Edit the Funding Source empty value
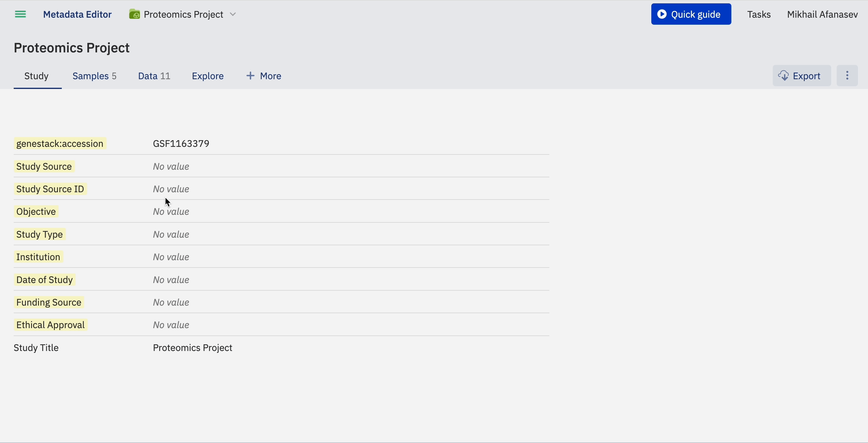The width and height of the screenshot is (868, 443). click(x=171, y=302)
